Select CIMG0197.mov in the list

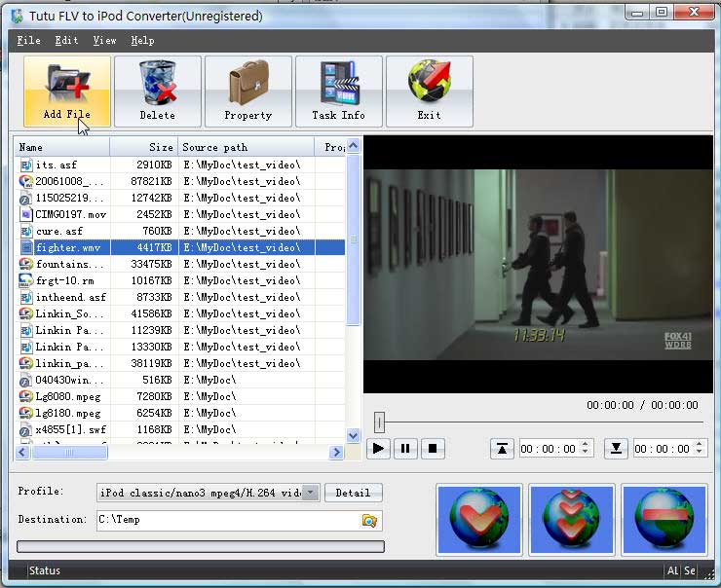click(x=180, y=214)
